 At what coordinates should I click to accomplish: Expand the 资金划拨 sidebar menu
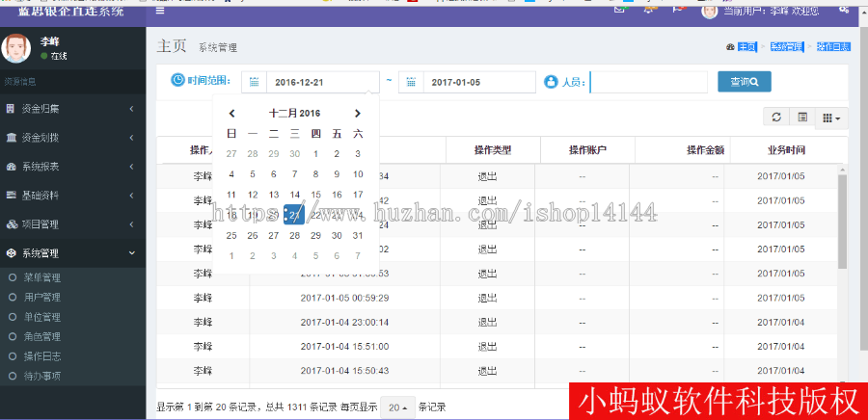point(72,138)
